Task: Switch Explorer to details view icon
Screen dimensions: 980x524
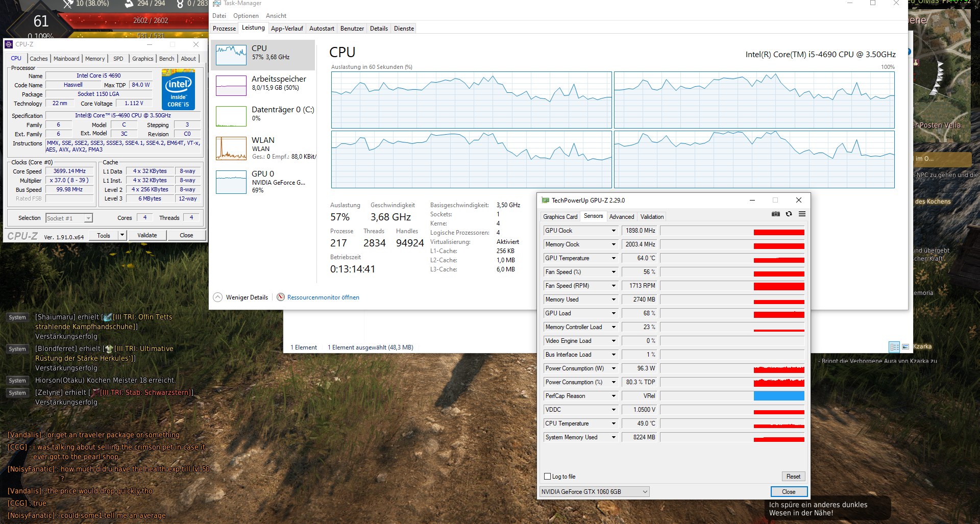Action: (895, 347)
